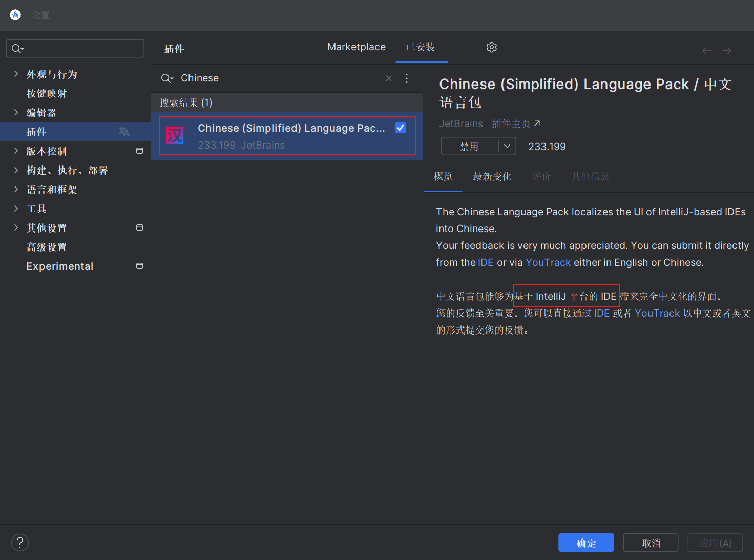This screenshot has width=754, height=560.
Task: Open the YouTrack link in Chinese description
Action: click(x=657, y=314)
